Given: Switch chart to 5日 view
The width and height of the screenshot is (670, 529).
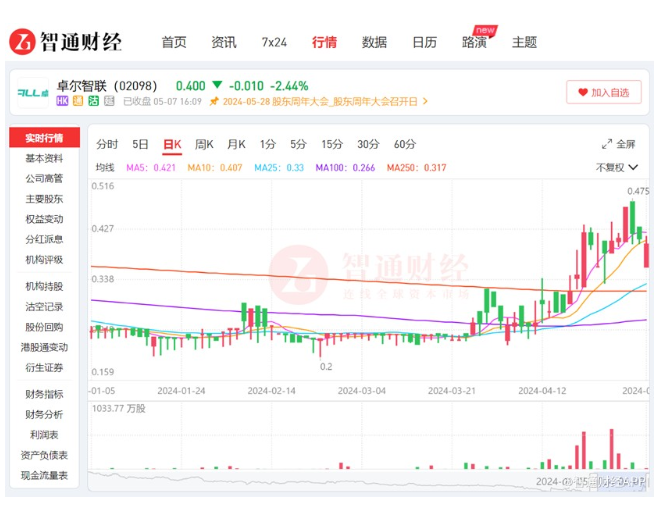Looking at the screenshot, I should [x=140, y=144].
